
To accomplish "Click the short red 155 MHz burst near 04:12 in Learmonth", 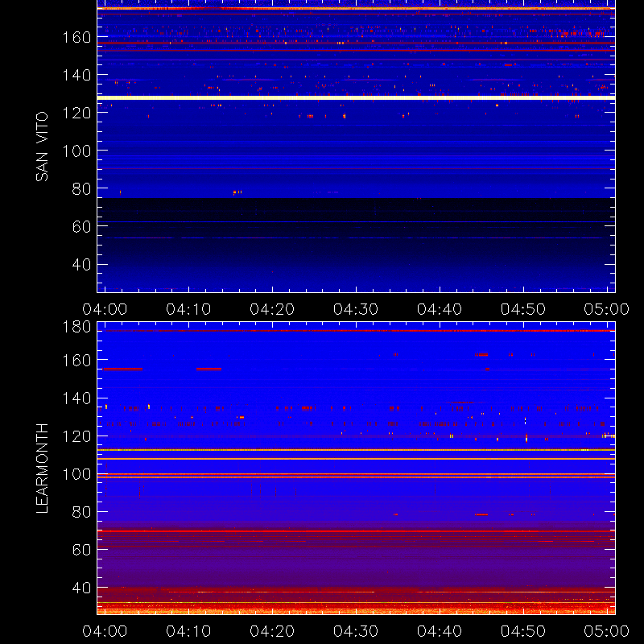I will click(x=208, y=369).
